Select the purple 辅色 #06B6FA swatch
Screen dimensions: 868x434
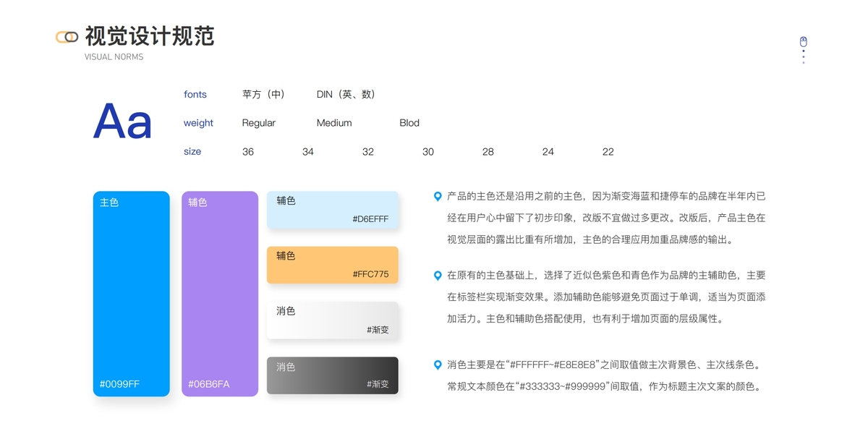click(219, 294)
